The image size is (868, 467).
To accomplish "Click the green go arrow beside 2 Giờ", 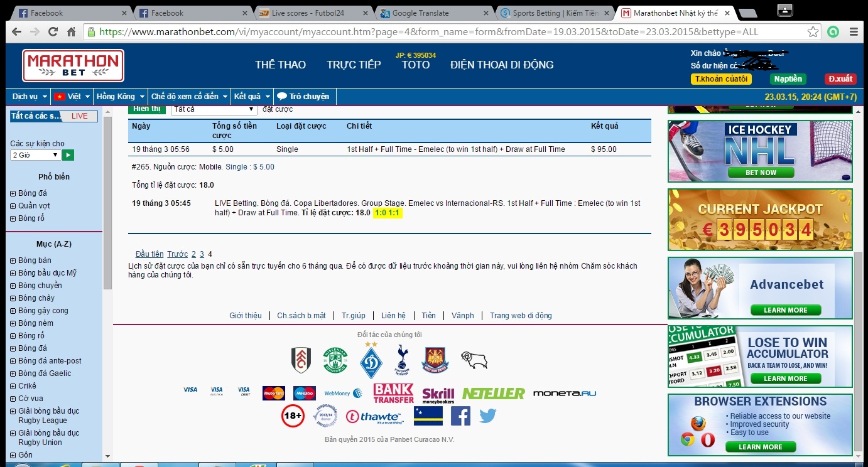I will tap(68, 155).
